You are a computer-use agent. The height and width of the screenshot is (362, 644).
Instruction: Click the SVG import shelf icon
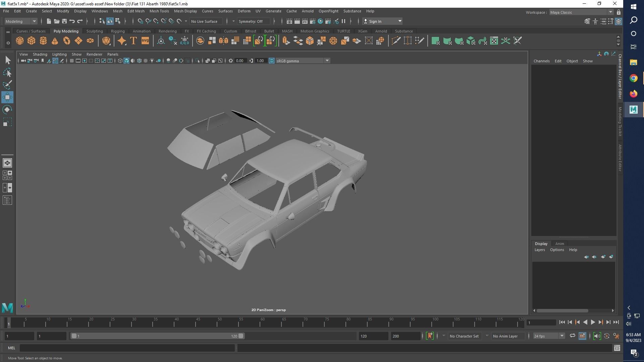(145, 41)
